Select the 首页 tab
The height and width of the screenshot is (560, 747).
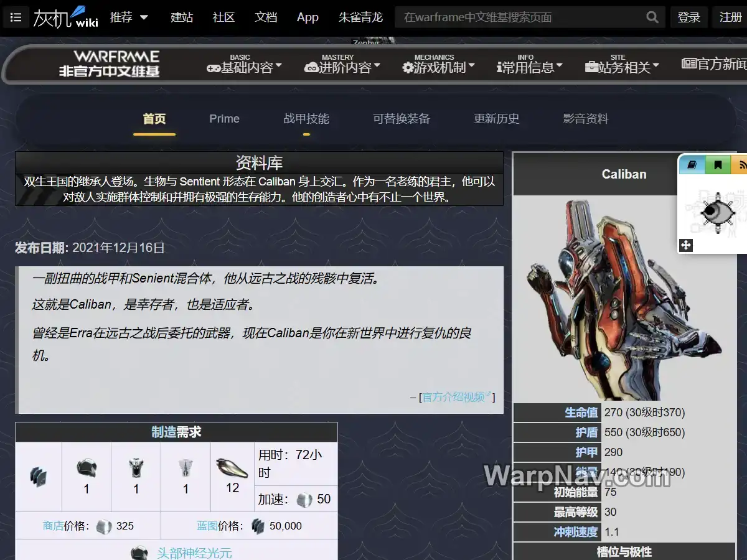coord(154,119)
